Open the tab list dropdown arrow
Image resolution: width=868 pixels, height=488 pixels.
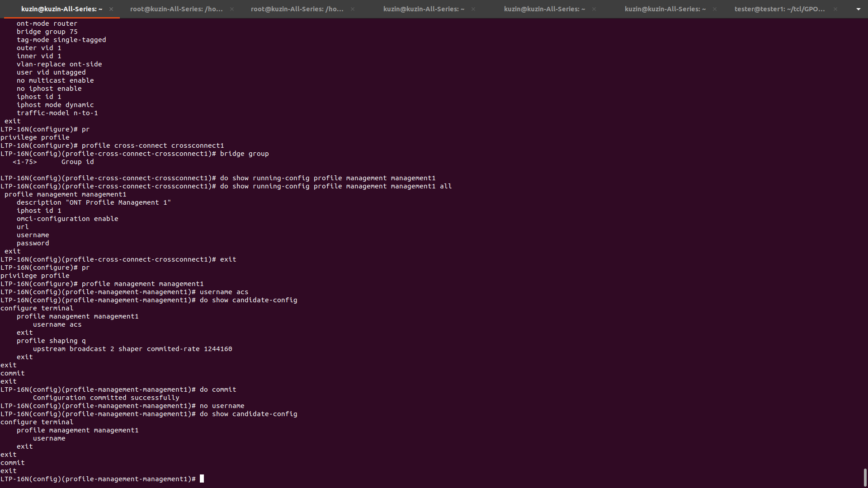click(x=858, y=9)
